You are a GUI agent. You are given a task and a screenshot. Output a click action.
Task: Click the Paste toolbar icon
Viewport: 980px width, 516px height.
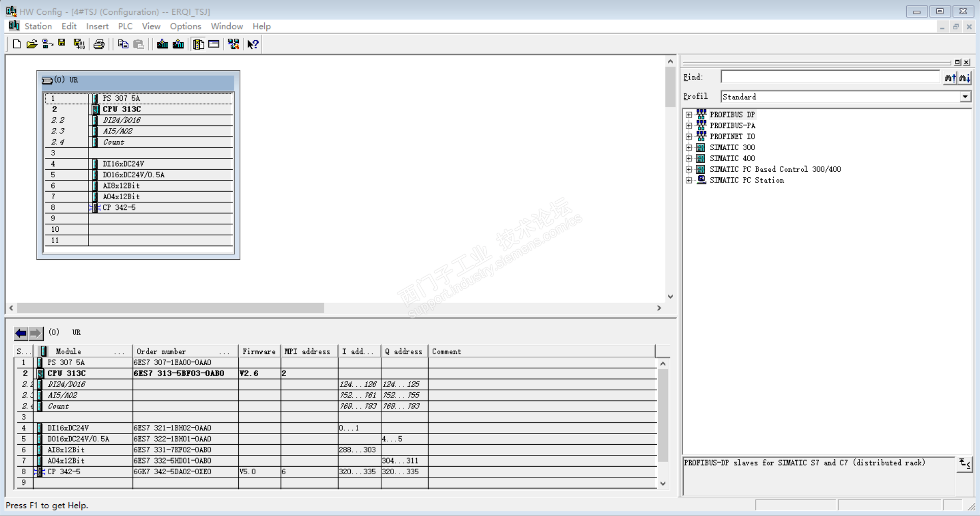point(138,44)
